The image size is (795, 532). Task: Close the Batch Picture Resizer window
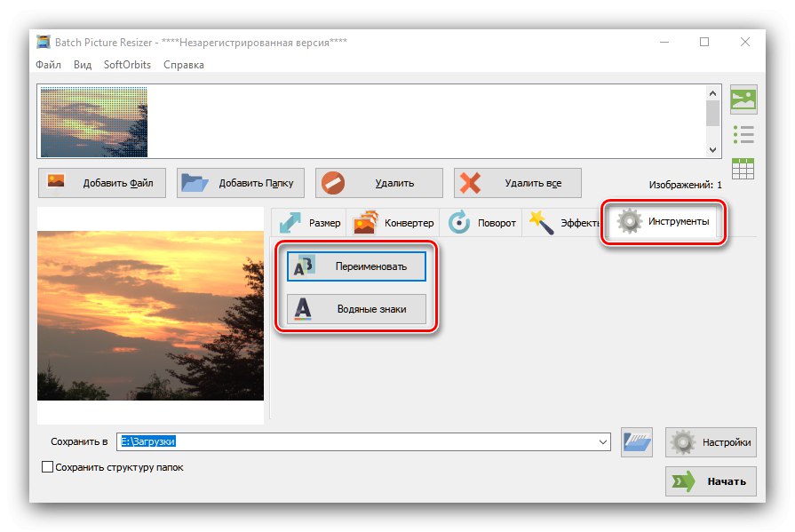click(x=744, y=42)
